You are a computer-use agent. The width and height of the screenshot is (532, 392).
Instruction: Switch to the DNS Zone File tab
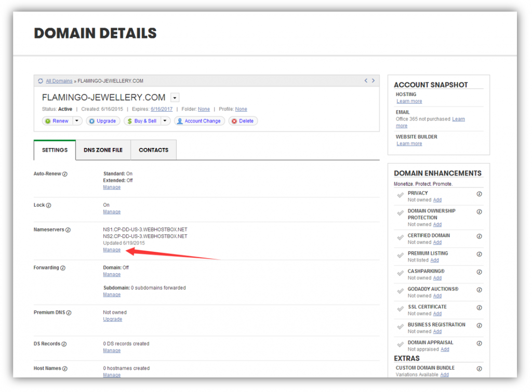click(x=103, y=150)
